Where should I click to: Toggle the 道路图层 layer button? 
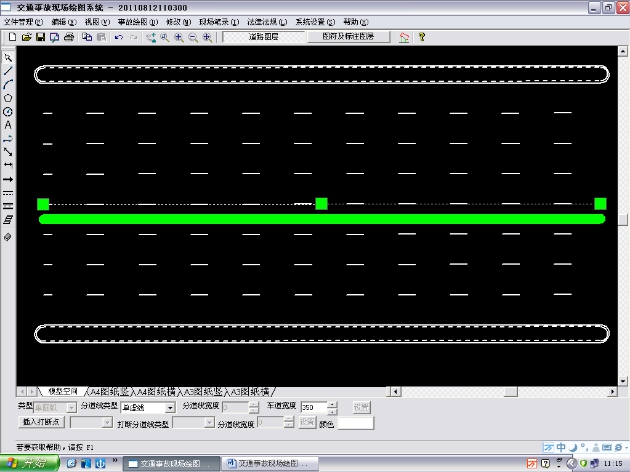click(x=263, y=37)
